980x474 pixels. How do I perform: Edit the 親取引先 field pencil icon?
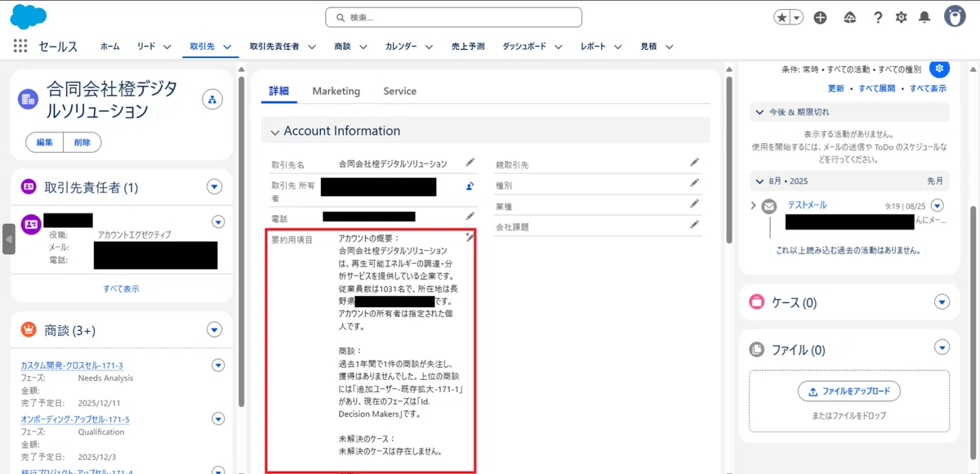click(695, 163)
